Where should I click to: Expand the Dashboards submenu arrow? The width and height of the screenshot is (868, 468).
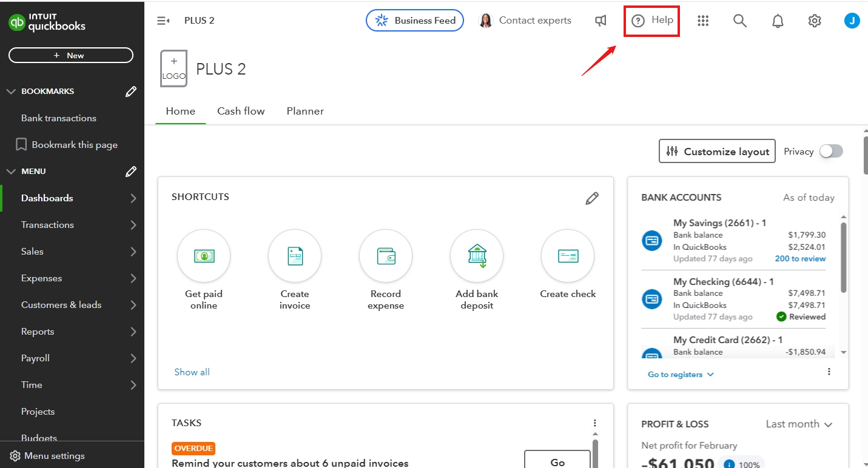(133, 198)
